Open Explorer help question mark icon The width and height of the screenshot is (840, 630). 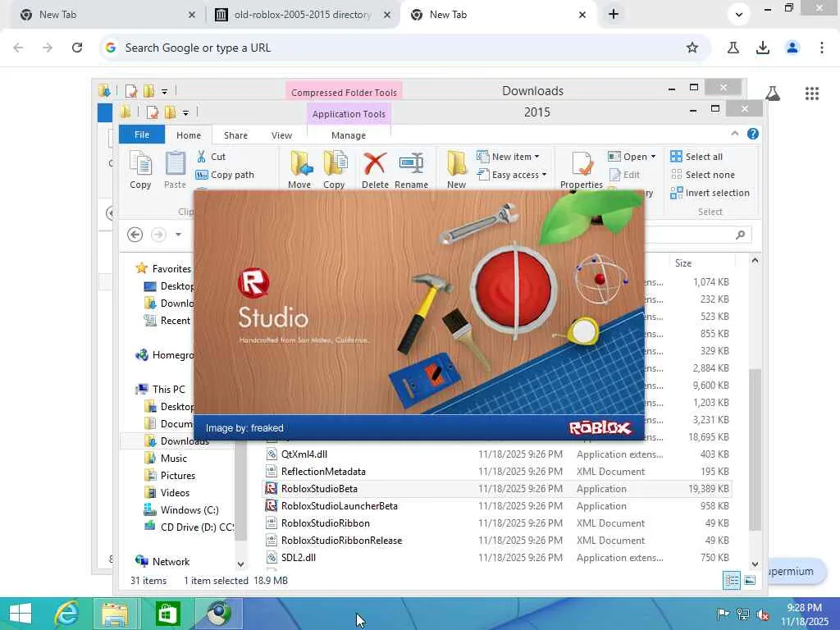[753, 134]
